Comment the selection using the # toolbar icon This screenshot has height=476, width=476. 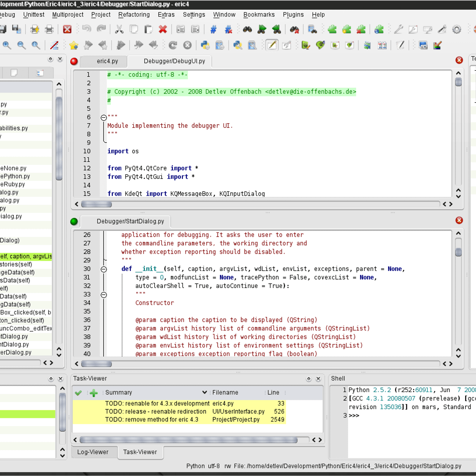point(213,29)
